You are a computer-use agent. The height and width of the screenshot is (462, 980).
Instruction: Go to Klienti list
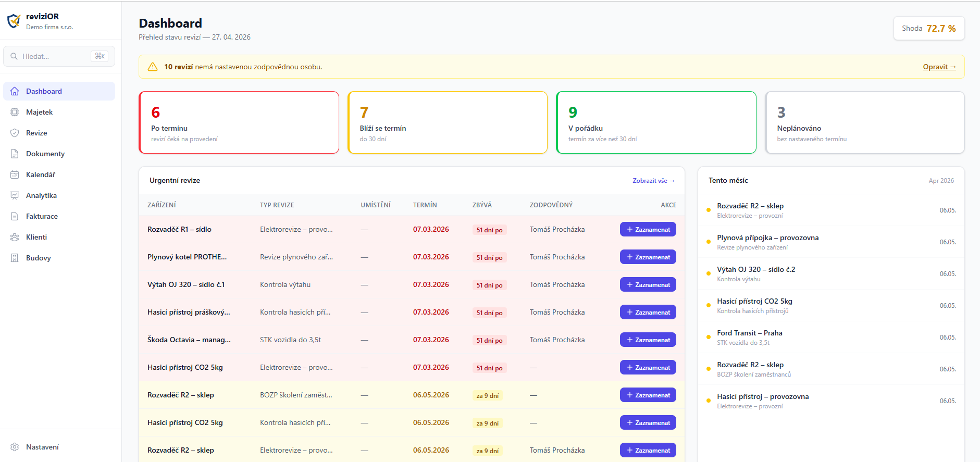point(59,237)
